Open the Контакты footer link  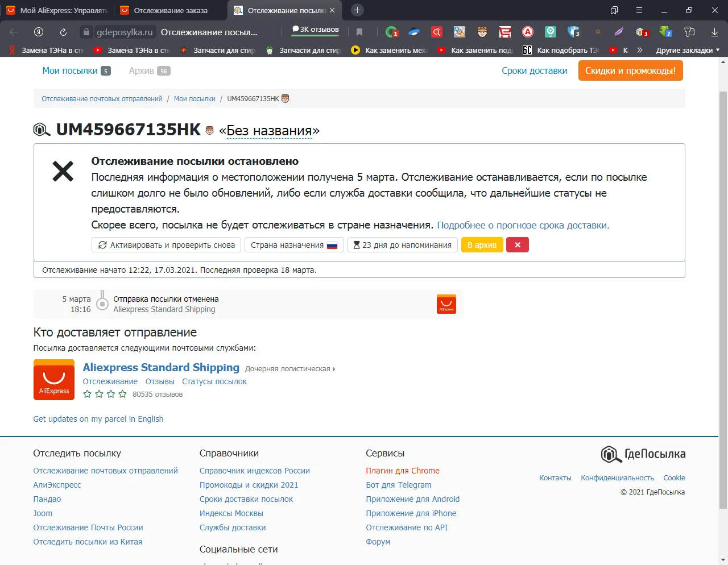(555, 478)
